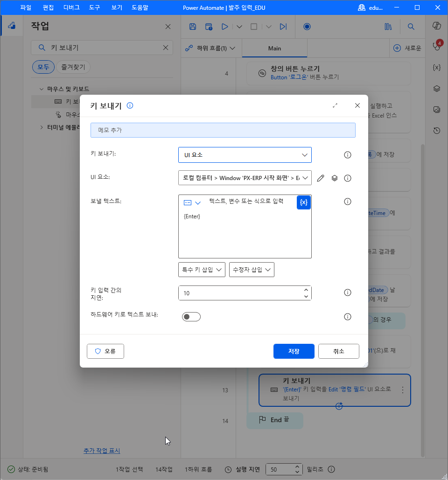Open the Asset library icon
Viewport: 448px width, 480px height.
(388, 27)
